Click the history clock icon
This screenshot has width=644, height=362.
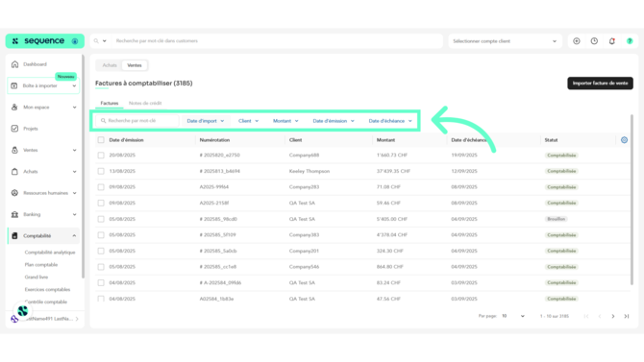(594, 41)
